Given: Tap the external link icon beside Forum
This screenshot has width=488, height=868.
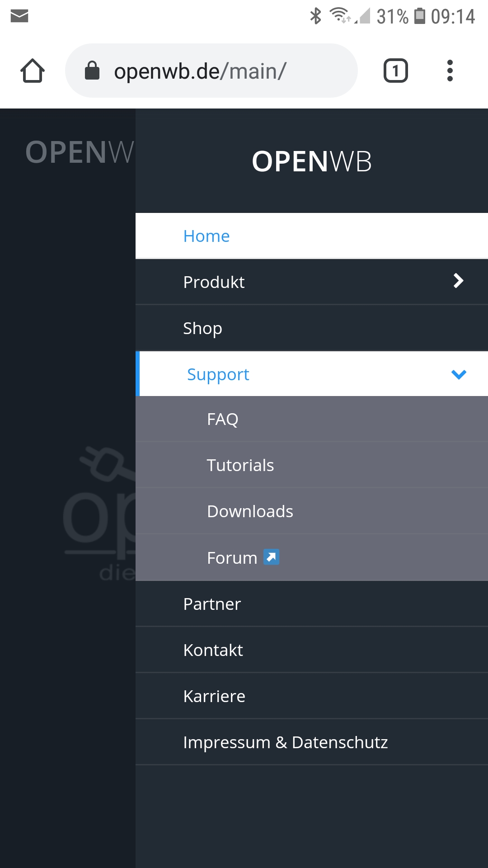Looking at the screenshot, I should pos(271,557).
